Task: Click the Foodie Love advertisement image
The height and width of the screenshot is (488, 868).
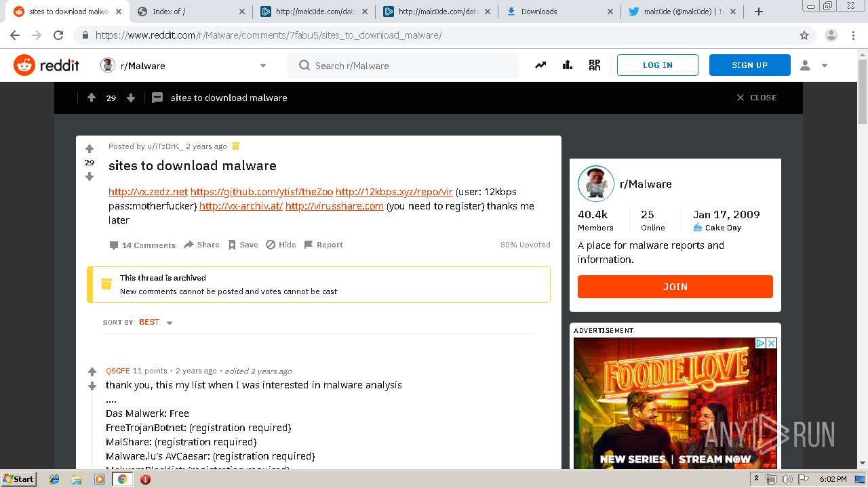Action: coord(675,403)
